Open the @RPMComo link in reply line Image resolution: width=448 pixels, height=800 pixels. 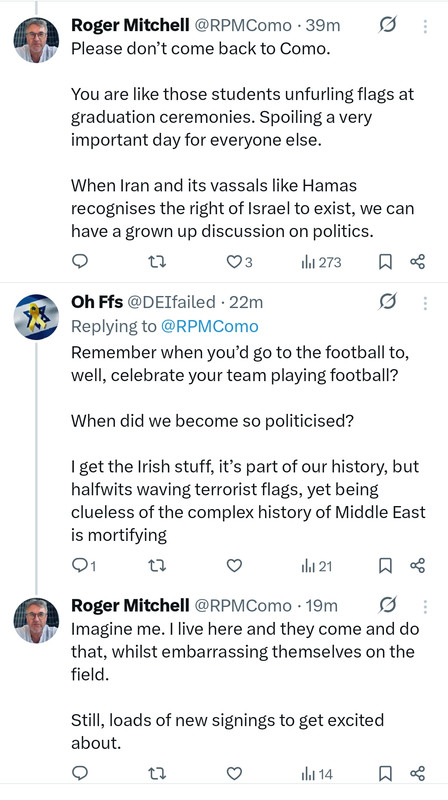[210, 326]
